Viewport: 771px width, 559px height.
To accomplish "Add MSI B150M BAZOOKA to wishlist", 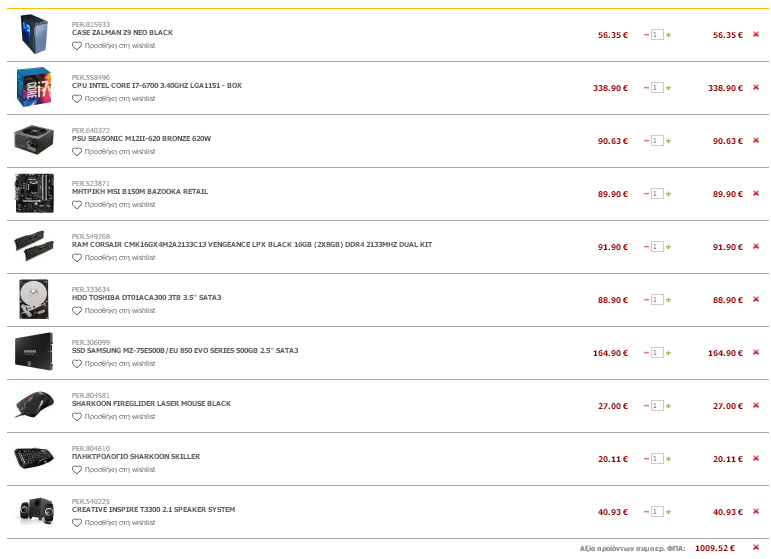I will tap(114, 205).
